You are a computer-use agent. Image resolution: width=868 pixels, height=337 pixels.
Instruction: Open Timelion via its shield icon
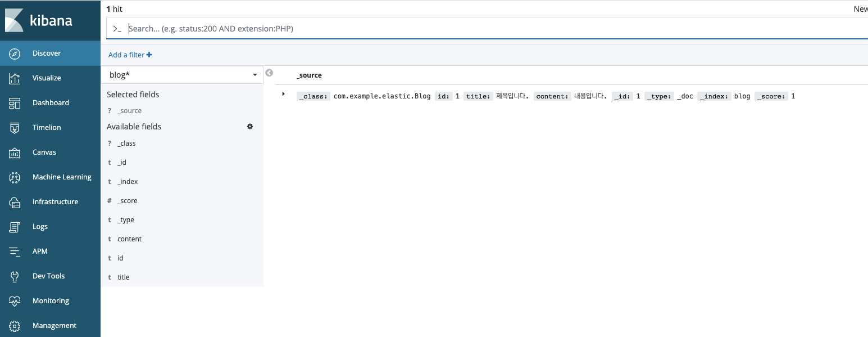tap(15, 128)
